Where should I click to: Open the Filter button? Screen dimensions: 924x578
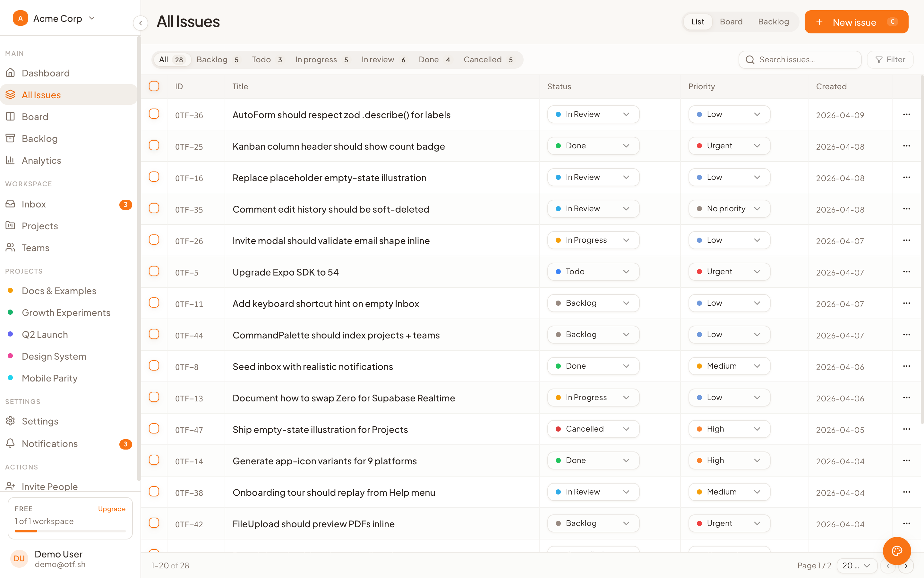pyautogui.click(x=890, y=60)
